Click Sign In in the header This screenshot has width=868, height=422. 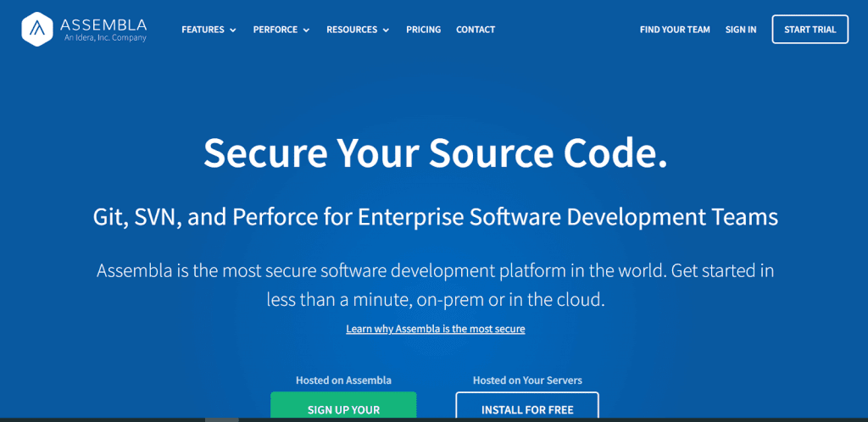point(741,30)
